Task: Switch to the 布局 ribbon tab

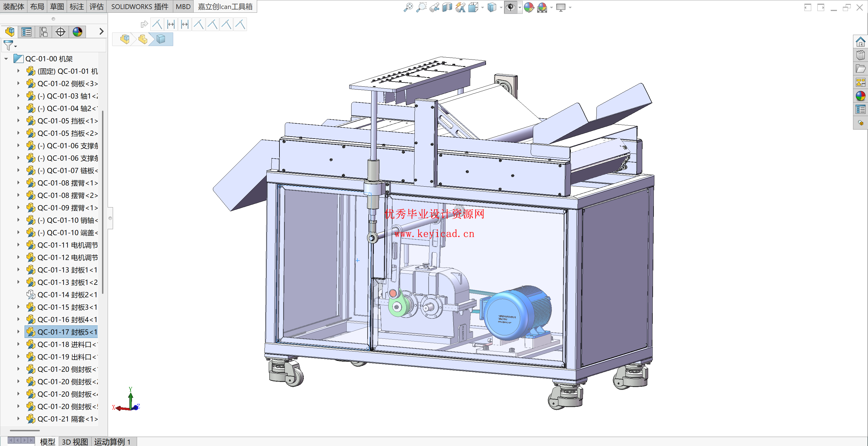Action: (37, 7)
